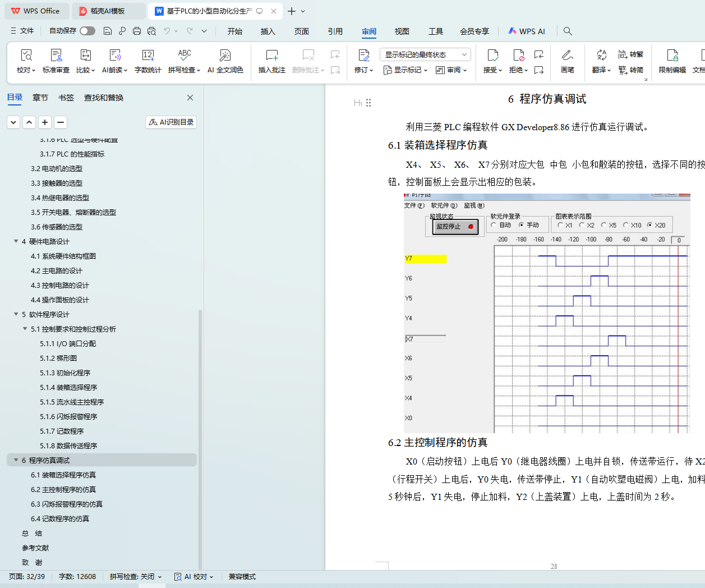Open the 拼写检查 dropdown in status bar
Image resolution: width=705 pixels, height=588 pixels.
[x=136, y=577]
